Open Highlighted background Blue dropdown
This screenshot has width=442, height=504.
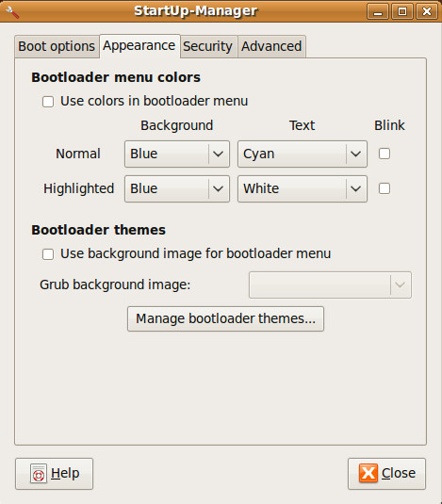tap(177, 188)
